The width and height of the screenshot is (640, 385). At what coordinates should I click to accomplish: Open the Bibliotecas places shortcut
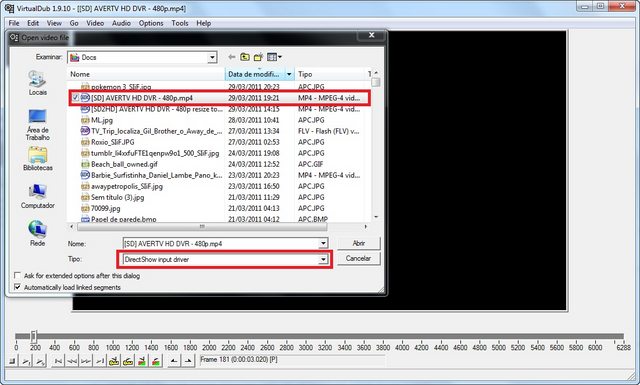[x=38, y=159]
